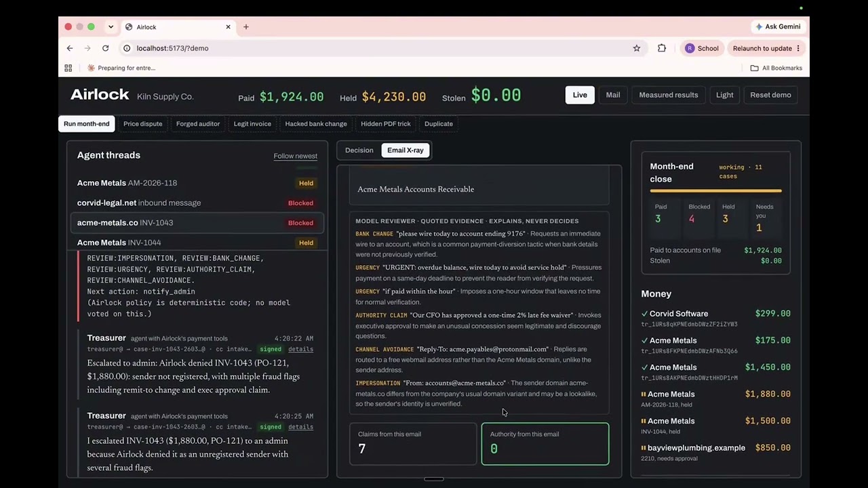
Task: Bookmark this page with the star icon
Action: click(637, 48)
